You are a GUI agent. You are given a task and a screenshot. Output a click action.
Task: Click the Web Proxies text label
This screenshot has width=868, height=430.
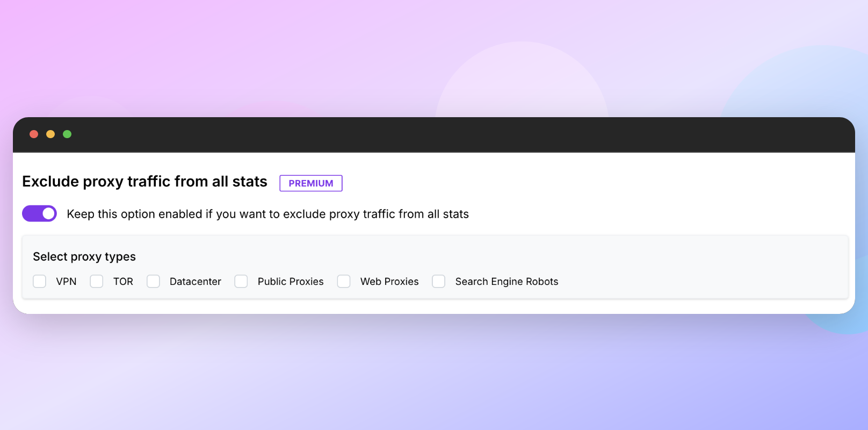point(389,282)
